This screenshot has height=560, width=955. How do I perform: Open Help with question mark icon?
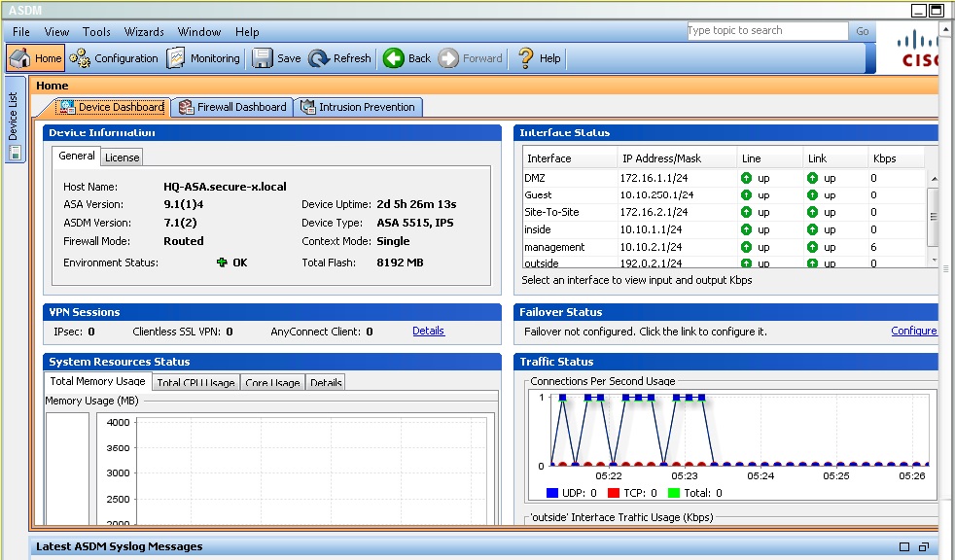click(x=526, y=58)
